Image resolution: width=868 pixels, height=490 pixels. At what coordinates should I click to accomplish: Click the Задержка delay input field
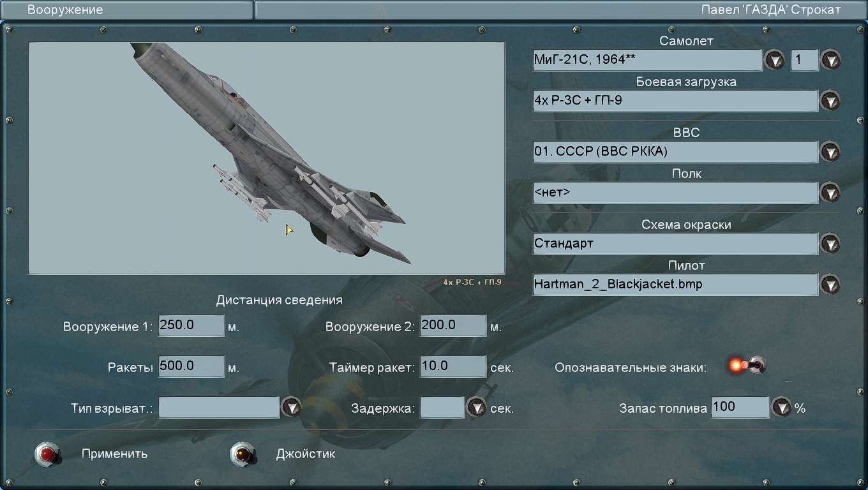click(442, 407)
